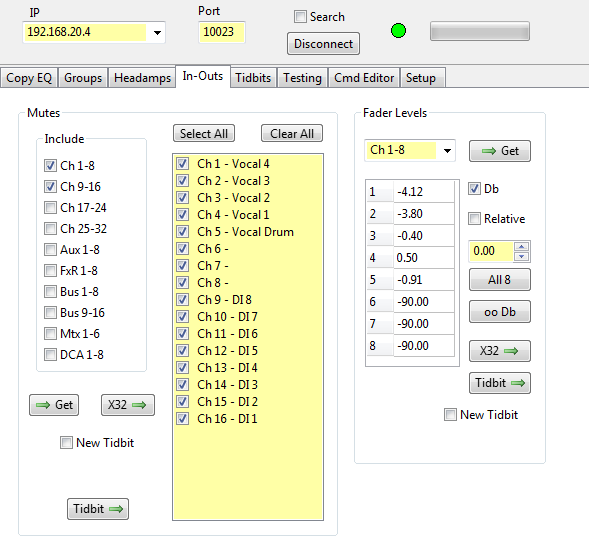This screenshot has height=544, width=589.
Task: Switch to the Headamps tab
Action: tap(142, 78)
